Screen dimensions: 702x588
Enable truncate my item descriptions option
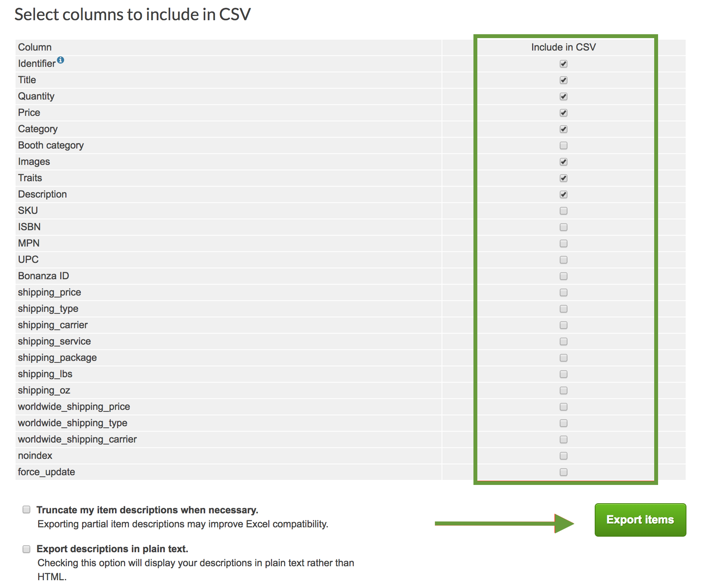pos(26,509)
